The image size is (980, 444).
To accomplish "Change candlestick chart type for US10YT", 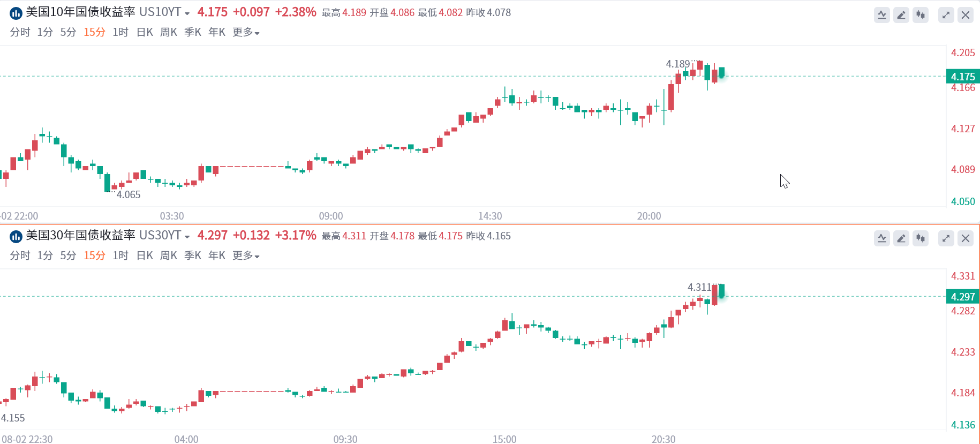I will (x=921, y=15).
